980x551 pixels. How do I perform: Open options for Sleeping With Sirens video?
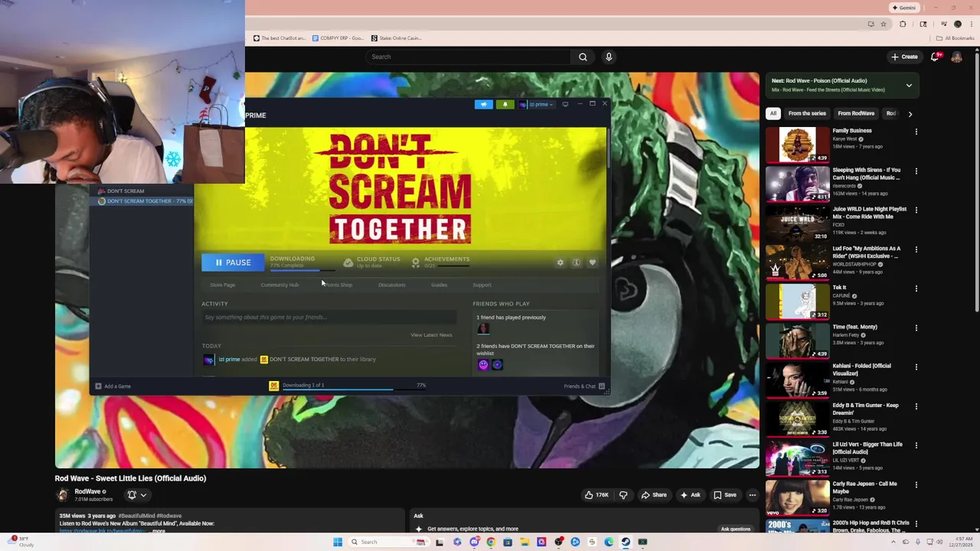[916, 171]
